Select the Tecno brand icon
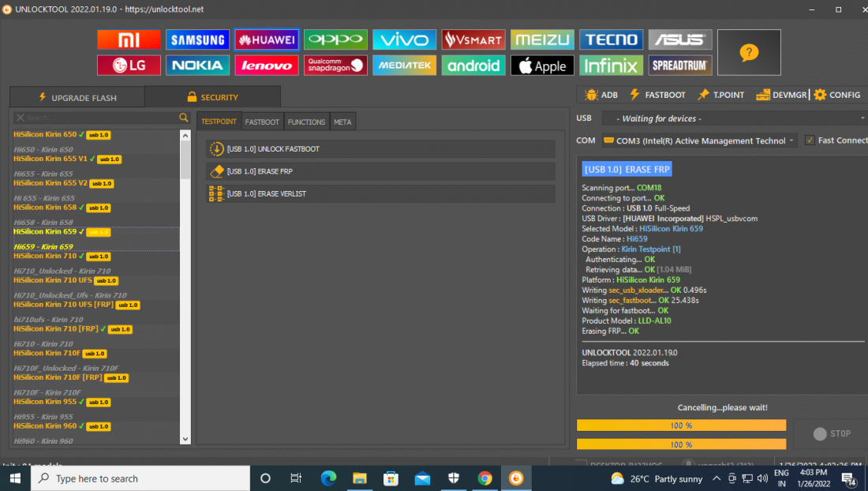The image size is (868, 491). pyautogui.click(x=611, y=39)
